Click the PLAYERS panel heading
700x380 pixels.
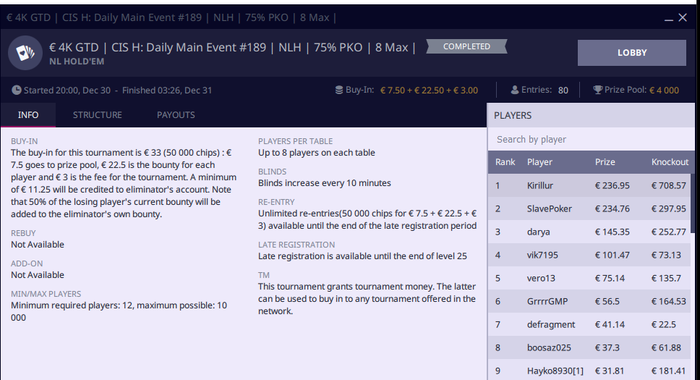[x=512, y=116]
